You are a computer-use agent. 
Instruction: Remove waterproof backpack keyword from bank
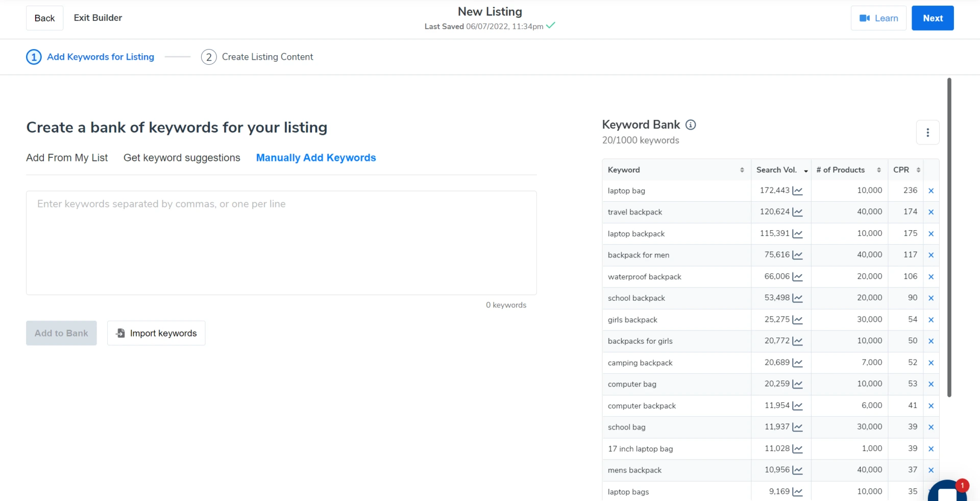930,277
